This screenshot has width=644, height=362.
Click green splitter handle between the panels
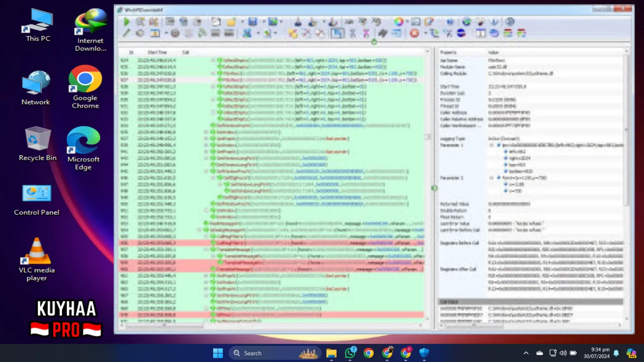click(x=434, y=188)
